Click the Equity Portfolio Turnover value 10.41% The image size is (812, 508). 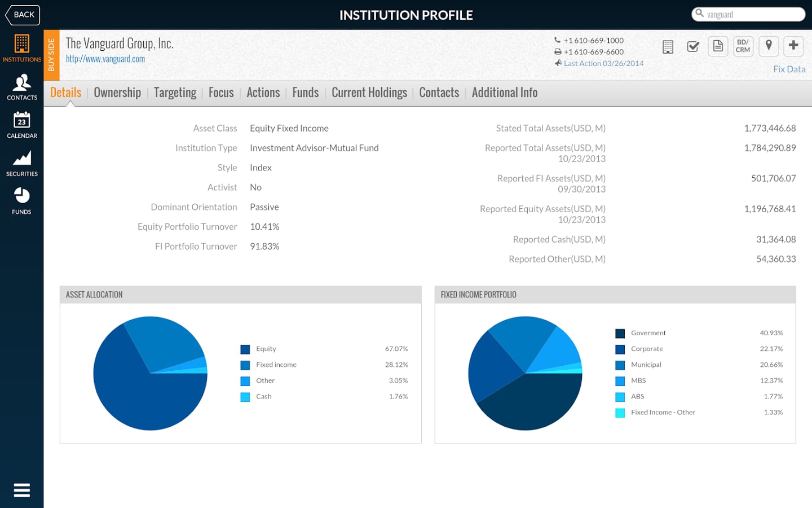click(264, 227)
